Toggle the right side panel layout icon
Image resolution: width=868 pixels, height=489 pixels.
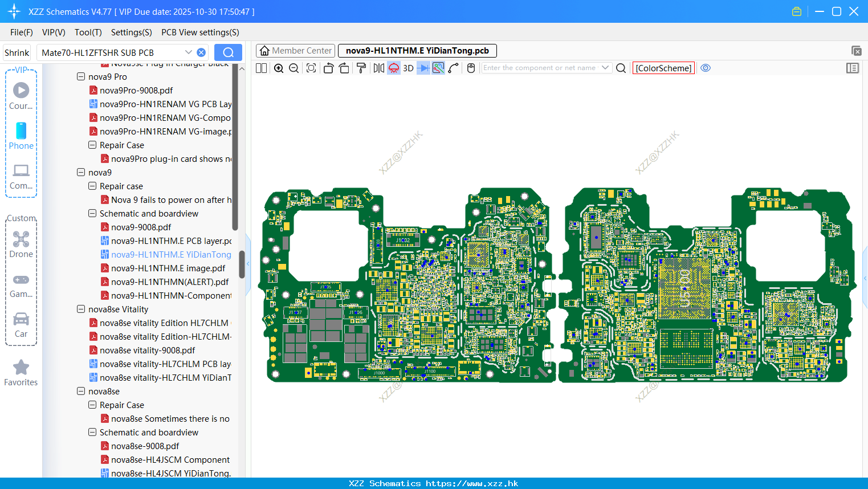pyautogui.click(x=853, y=68)
